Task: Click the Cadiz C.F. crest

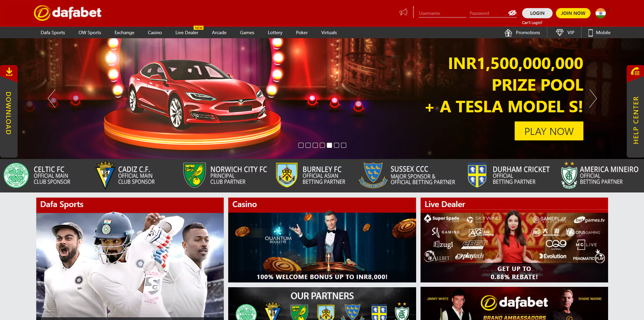Action: (x=105, y=175)
